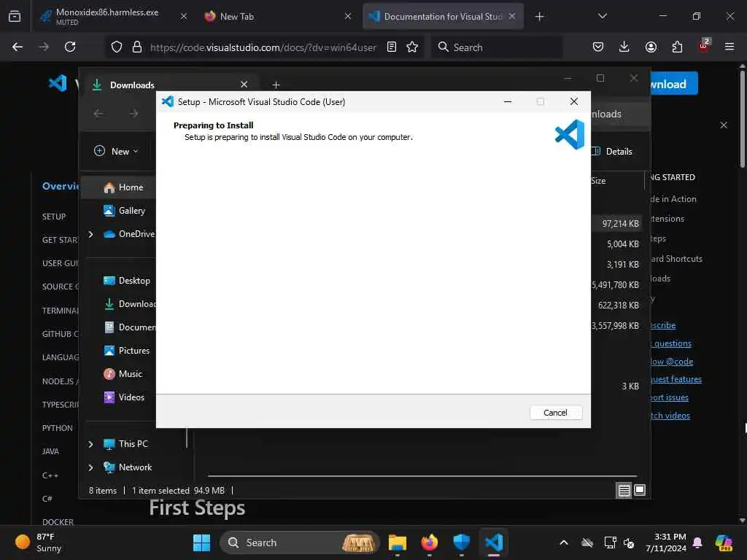Open the PYTHON docs section

coord(57,427)
